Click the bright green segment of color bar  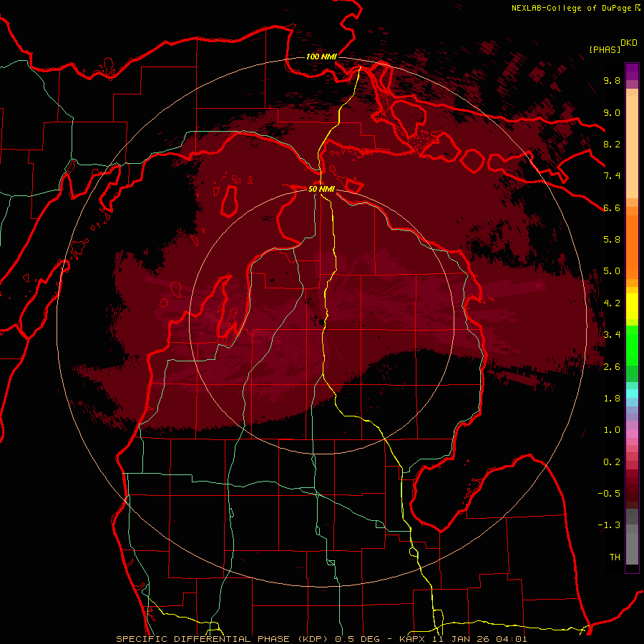(632, 346)
